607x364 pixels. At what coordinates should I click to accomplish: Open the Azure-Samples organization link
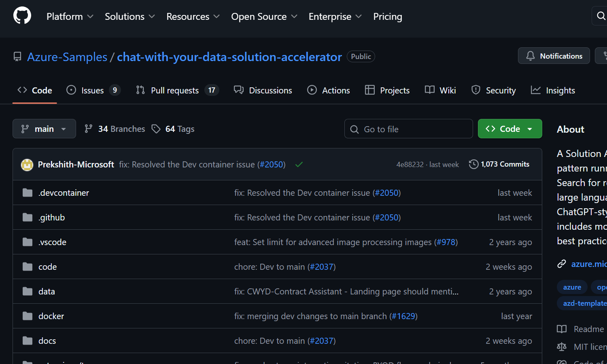pyautogui.click(x=67, y=57)
